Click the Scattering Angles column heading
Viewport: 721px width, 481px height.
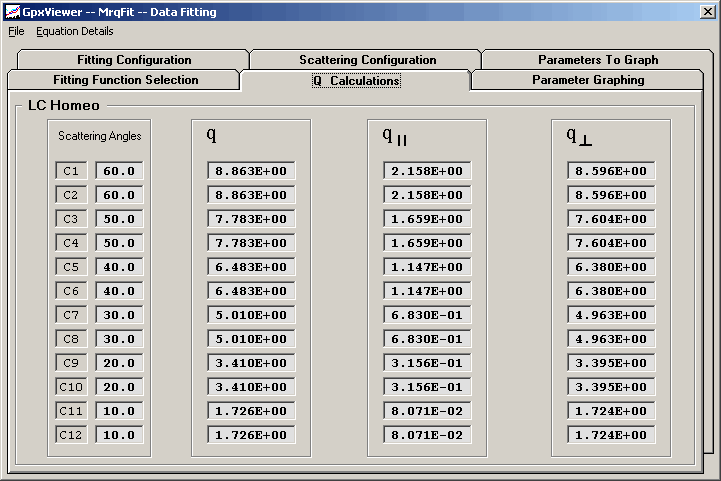coord(100,136)
